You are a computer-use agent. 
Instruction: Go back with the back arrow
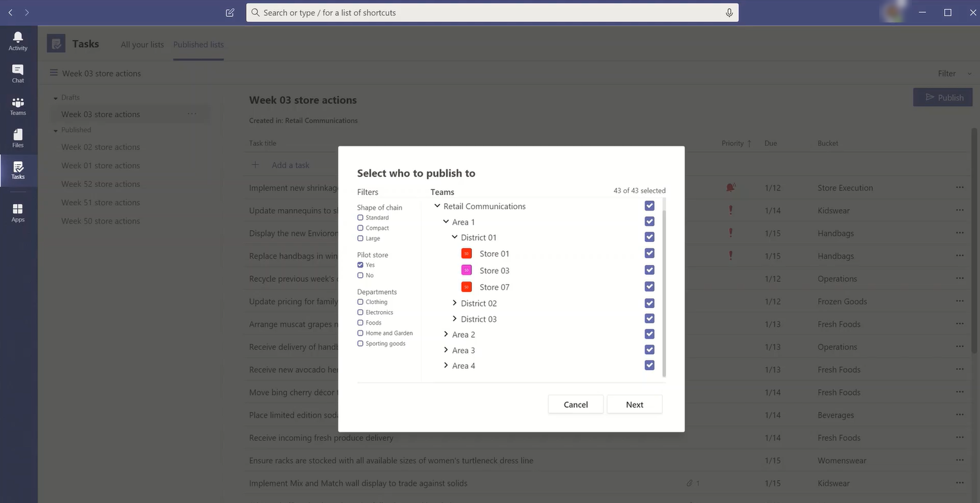coord(10,12)
